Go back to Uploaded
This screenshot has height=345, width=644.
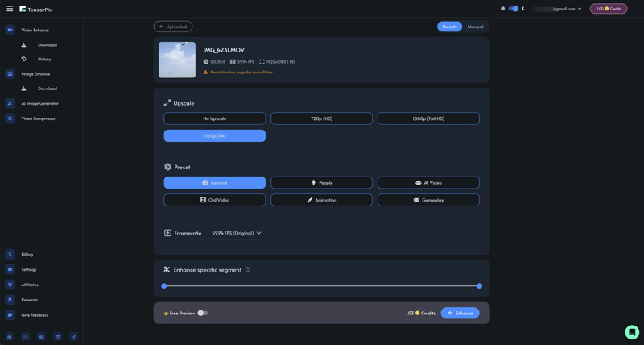pyautogui.click(x=173, y=27)
